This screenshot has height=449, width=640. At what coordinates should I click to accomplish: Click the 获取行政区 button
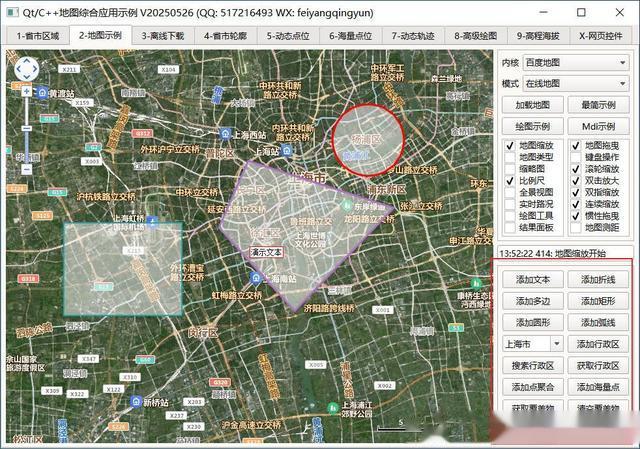coord(598,365)
